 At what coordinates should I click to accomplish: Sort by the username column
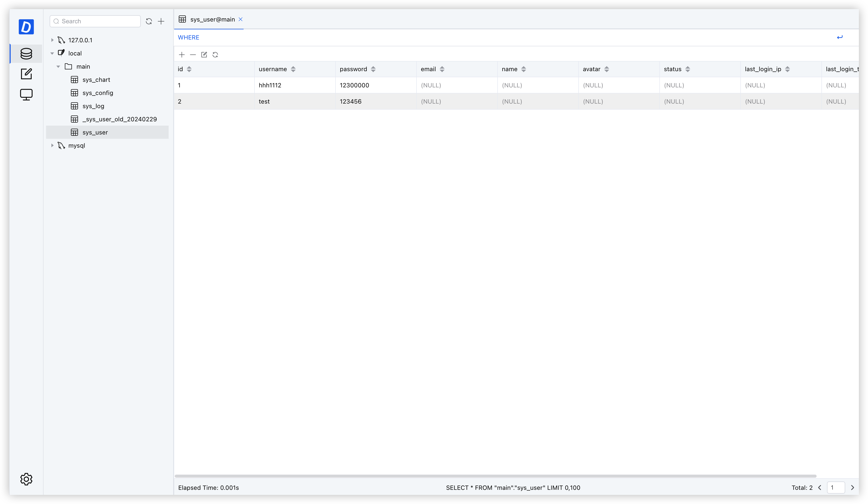tap(293, 69)
